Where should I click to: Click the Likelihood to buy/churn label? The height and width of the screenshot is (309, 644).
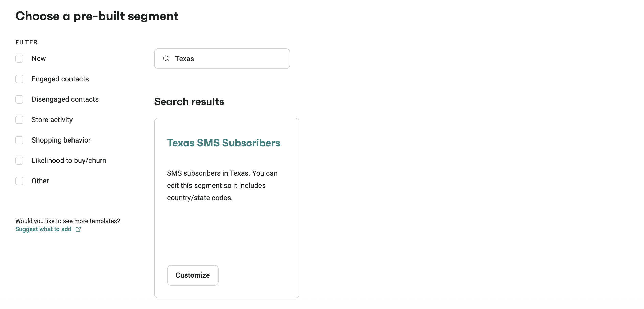[x=69, y=161]
